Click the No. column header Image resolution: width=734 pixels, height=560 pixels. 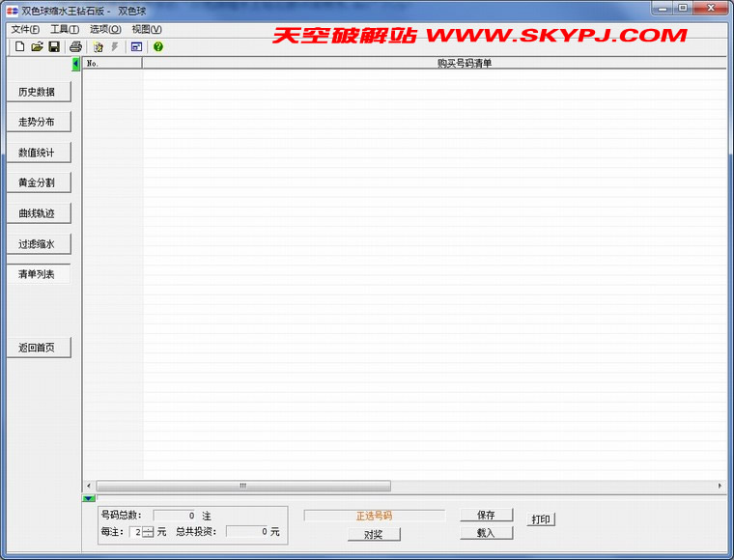click(x=112, y=64)
